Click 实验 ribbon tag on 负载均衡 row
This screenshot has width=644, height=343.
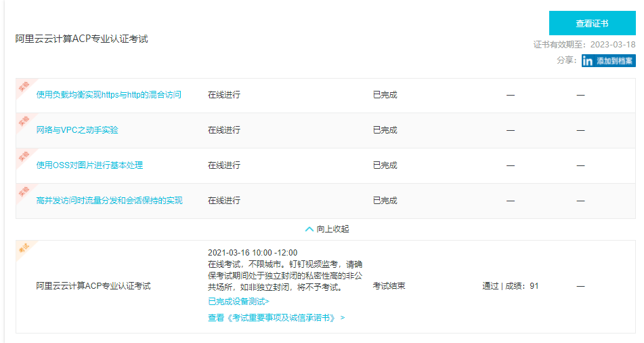[x=24, y=86]
